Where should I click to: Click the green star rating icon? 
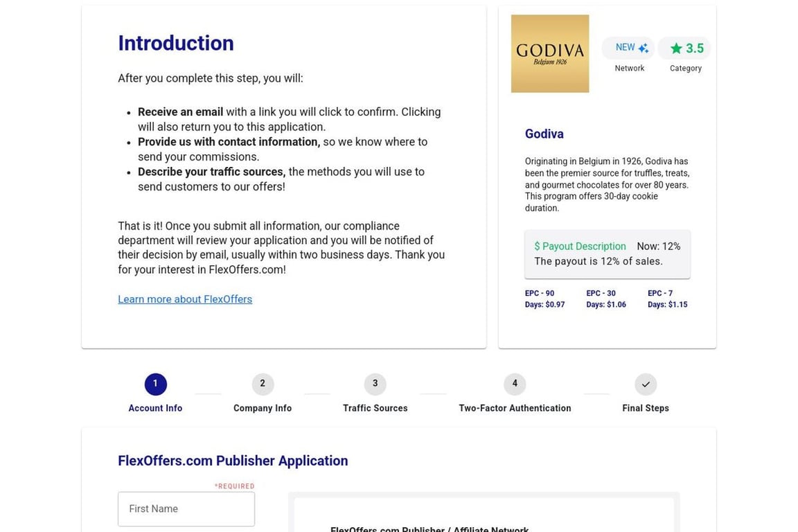pos(676,48)
